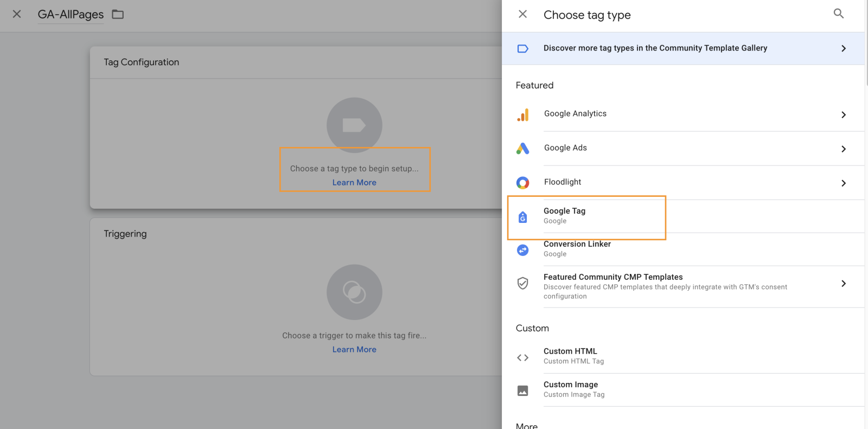Viewport: 868px width, 429px height.
Task: Click the Featured section label
Action: click(534, 85)
